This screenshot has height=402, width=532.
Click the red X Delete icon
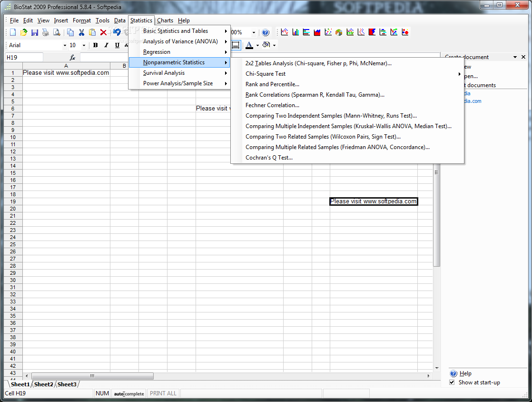point(103,32)
